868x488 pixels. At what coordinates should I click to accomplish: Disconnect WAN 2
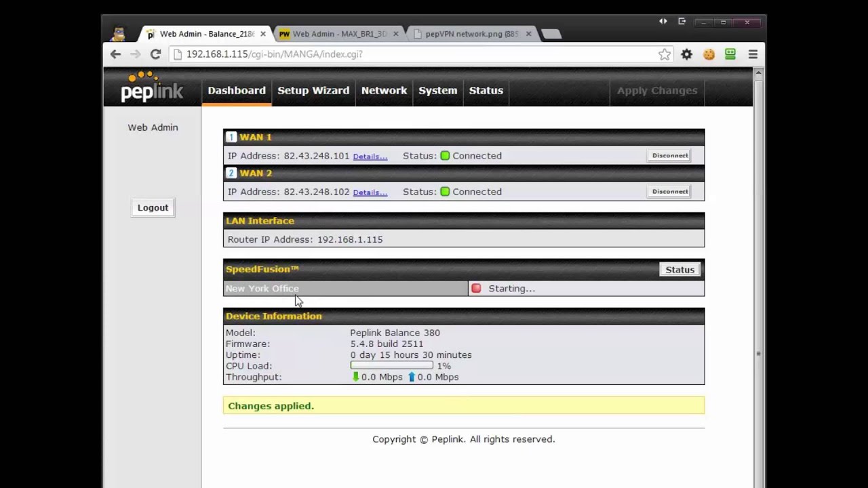[670, 192]
